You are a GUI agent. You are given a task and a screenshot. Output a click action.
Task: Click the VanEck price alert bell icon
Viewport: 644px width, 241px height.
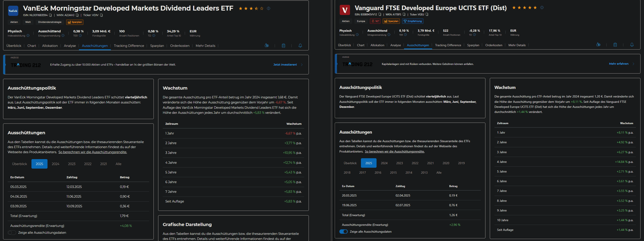click(x=300, y=46)
